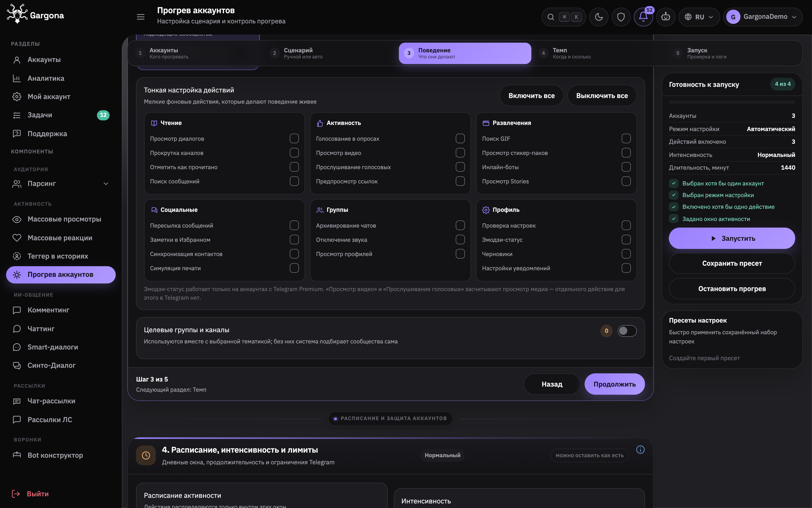This screenshot has width=812, height=508.
Task: Check Архивирование чатов option
Action: click(x=460, y=226)
